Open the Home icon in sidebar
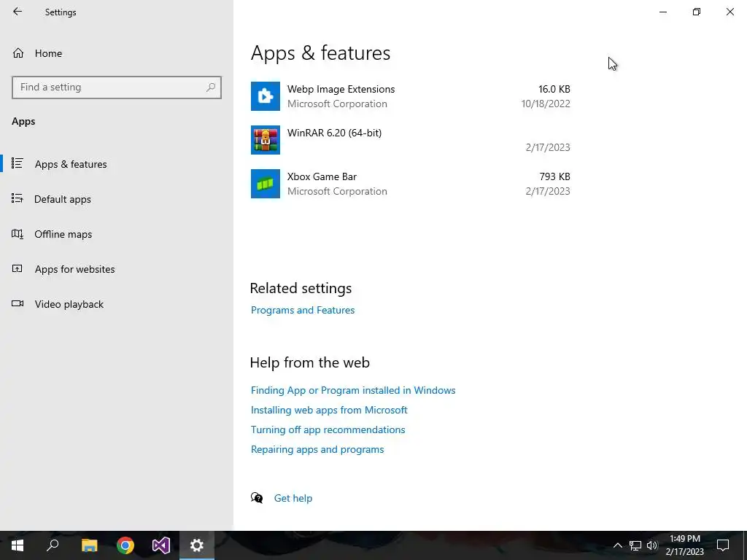 click(x=18, y=52)
